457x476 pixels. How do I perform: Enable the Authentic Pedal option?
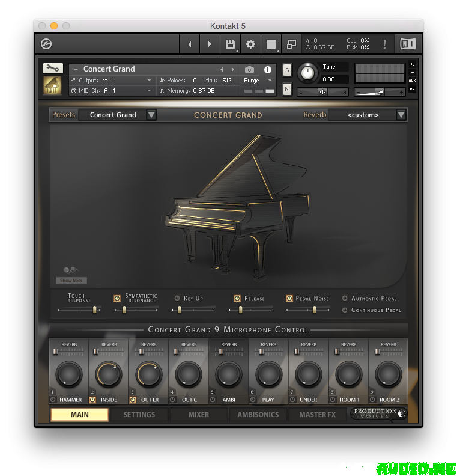[345, 298]
